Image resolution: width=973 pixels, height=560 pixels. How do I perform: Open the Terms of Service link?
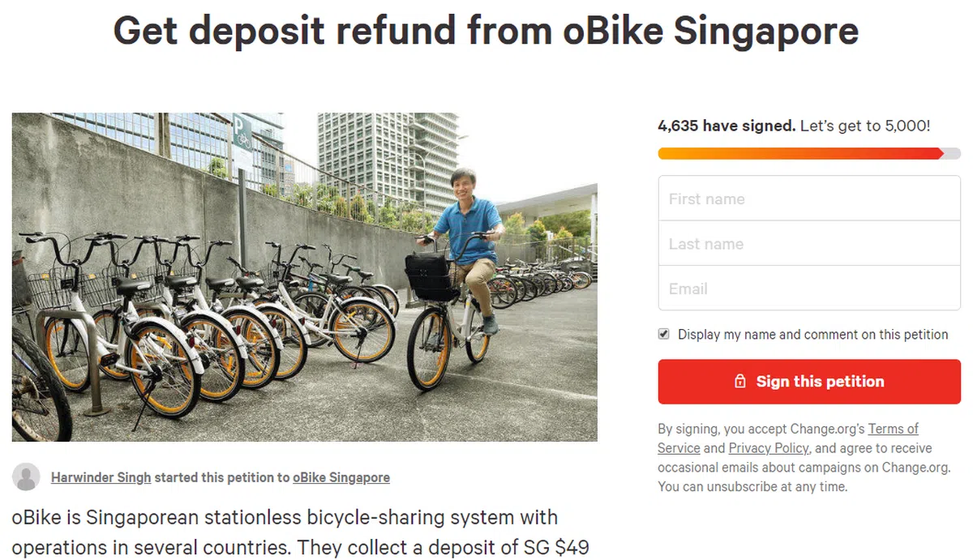pyautogui.click(x=893, y=429)
